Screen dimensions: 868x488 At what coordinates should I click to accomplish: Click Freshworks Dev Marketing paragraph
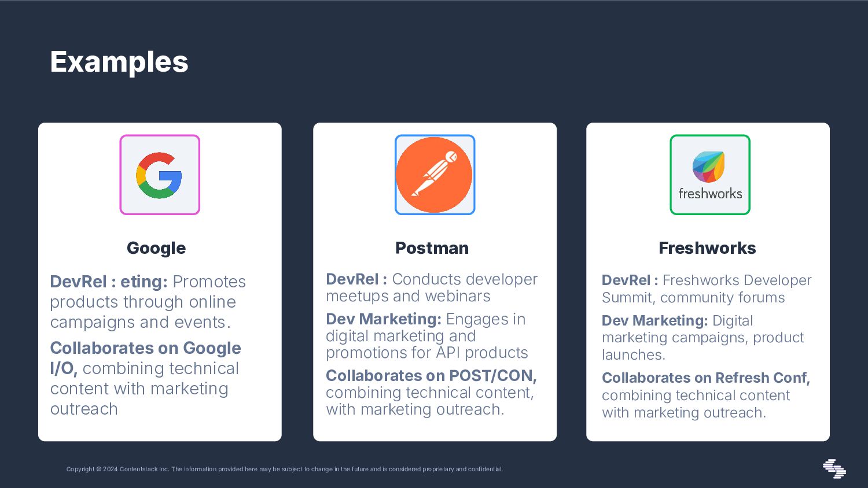pyautogui.click(x=703, y=338)
